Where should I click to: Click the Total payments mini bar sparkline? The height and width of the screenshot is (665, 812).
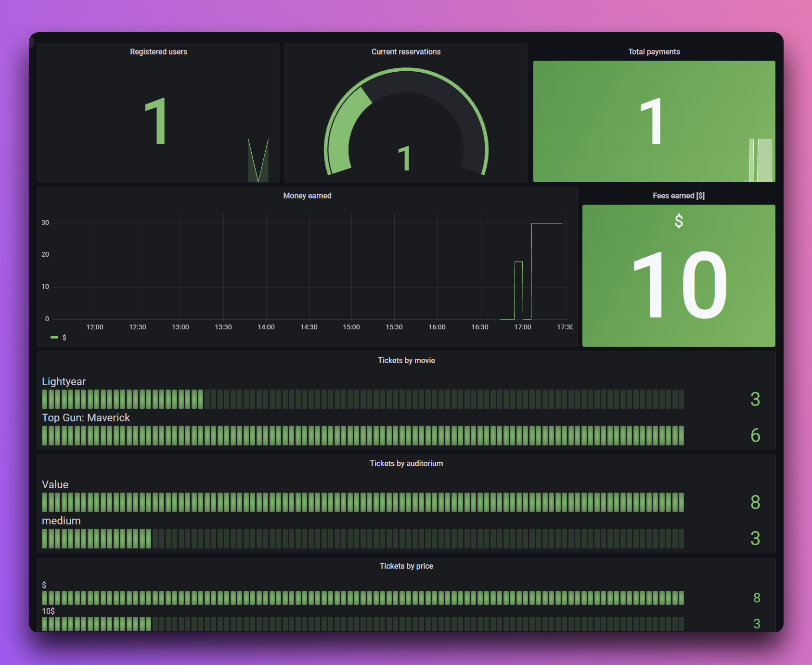761,160
